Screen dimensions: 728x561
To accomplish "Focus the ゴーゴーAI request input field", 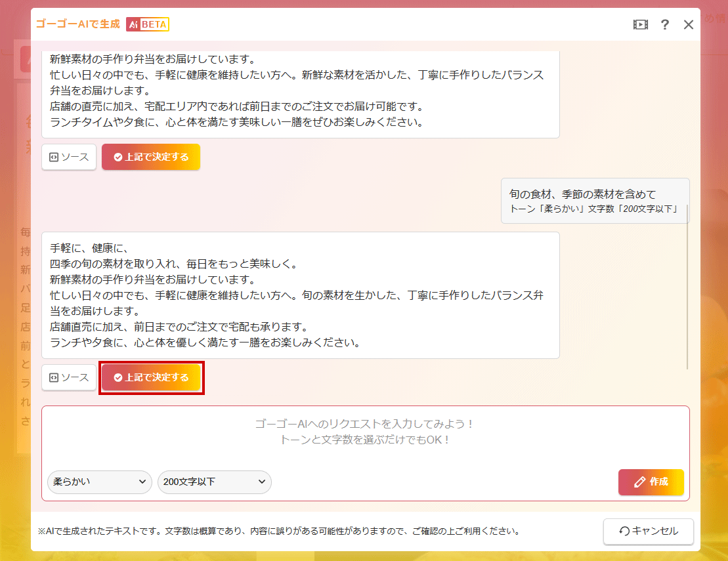I will 365,433.
